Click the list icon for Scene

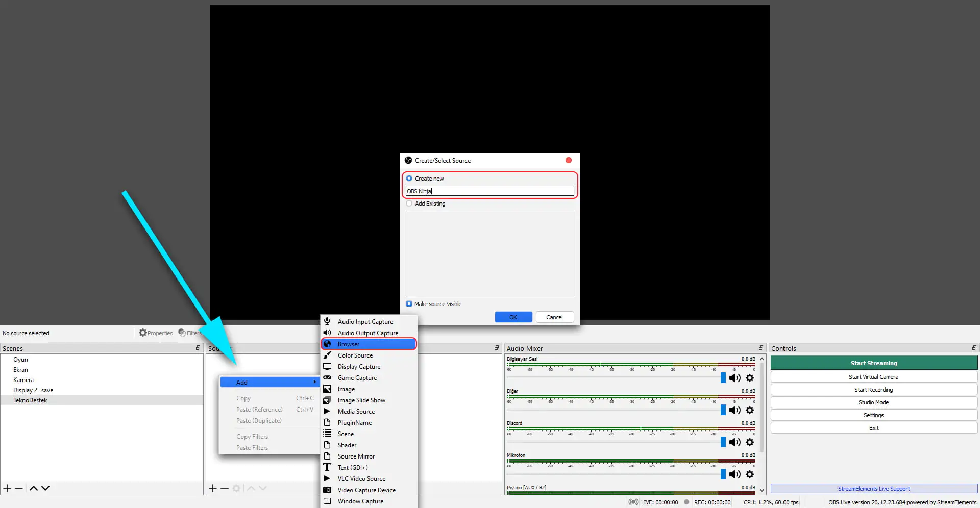point(327,434)
